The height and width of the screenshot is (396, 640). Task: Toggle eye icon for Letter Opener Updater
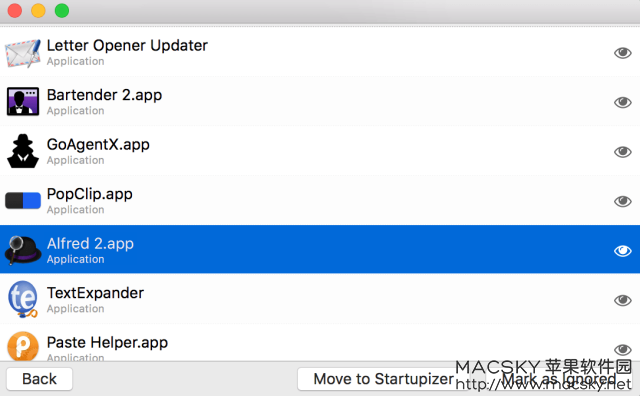pyautogui.click(x=623, y=53)
